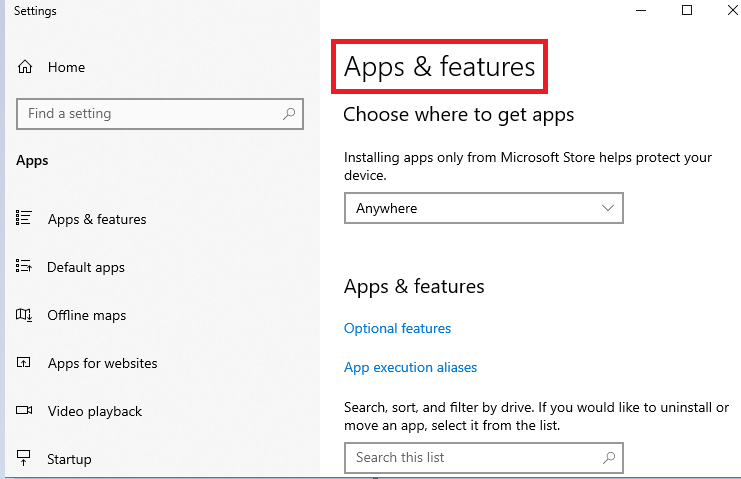The width and height of the screenshot is (741, 479).
Task: Click the Startup monitor icon
Action: pos(24,458)
